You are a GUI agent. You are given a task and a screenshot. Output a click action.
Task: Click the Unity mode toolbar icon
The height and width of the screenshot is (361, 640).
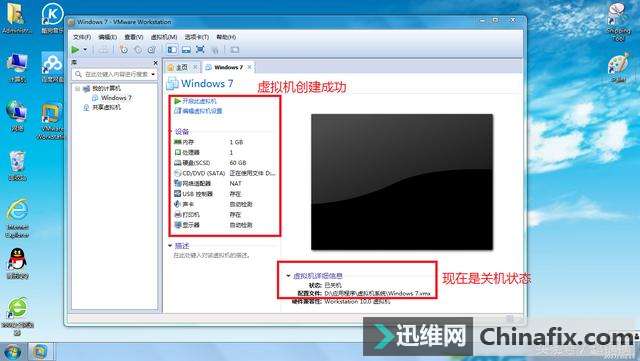[x=215, y=50]
